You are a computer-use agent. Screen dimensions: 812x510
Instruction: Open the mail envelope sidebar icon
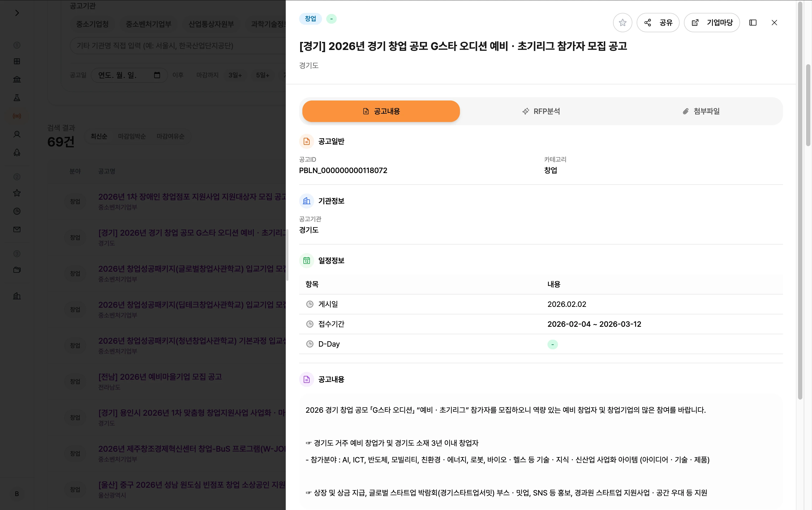(x=17, y=229)
